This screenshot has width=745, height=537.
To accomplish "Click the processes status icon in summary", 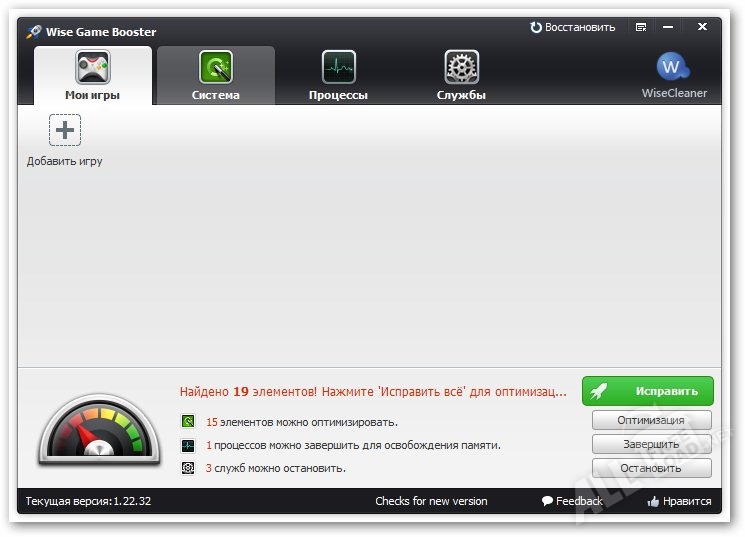I will click(188, 445).
